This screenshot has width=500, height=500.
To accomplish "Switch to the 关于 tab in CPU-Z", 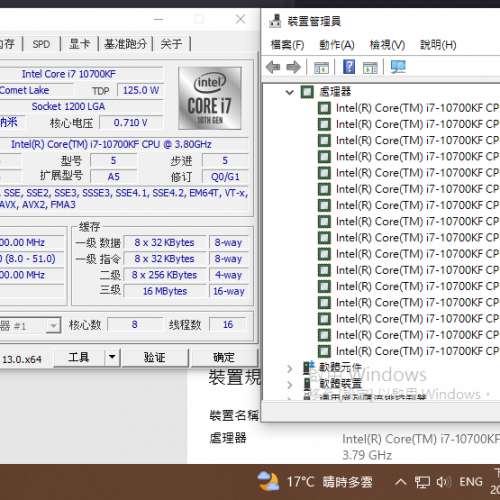I will [171, 44].
